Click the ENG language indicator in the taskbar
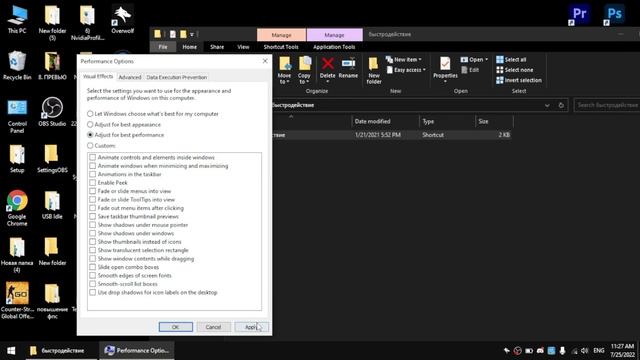640x360 pixels. tap(598, 351)
